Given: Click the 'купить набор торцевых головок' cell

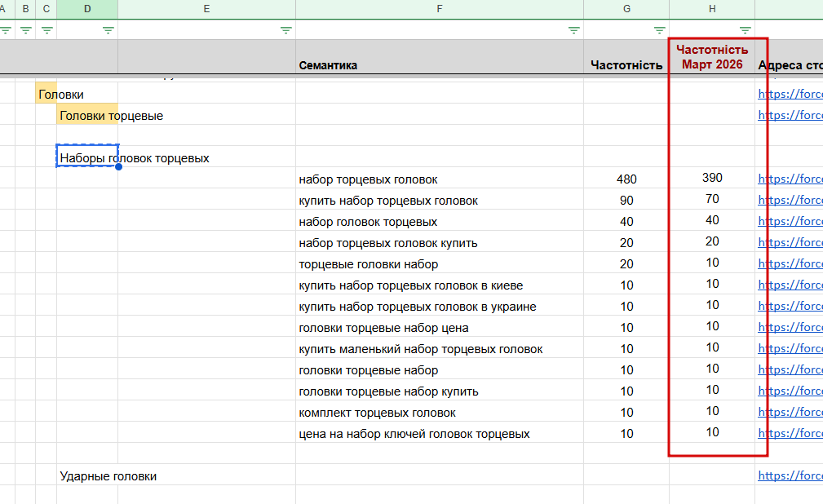Looking at the screenshot, I should [x=440, y=201].
